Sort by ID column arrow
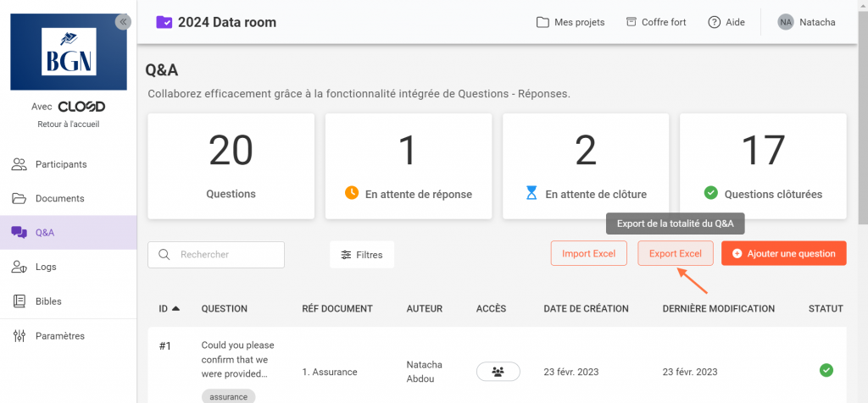Screen dimensions: 868x403 click(175, 309)
